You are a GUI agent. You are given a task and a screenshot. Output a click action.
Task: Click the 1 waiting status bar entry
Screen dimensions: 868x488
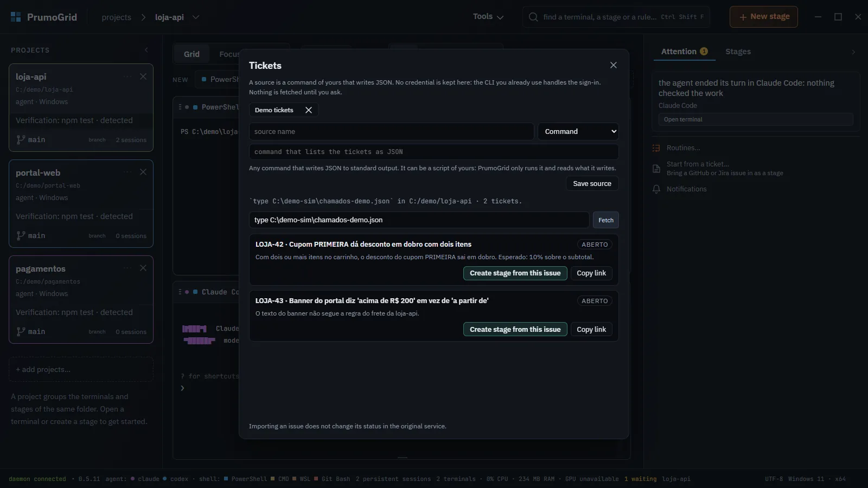(x=640, y=479)
